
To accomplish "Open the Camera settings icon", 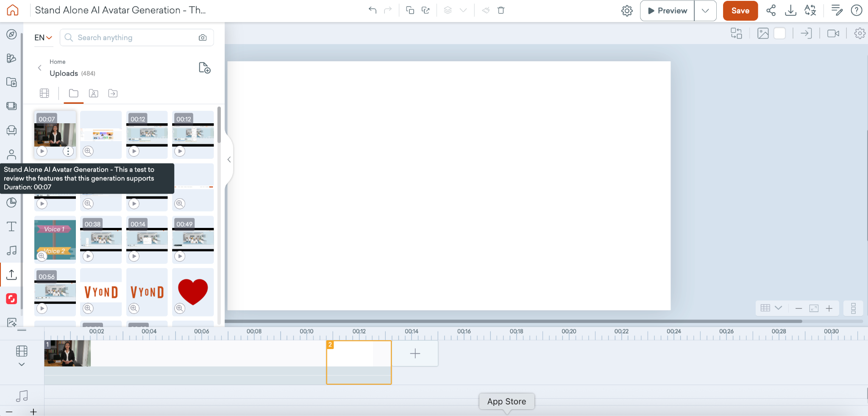I will point(833,33).
